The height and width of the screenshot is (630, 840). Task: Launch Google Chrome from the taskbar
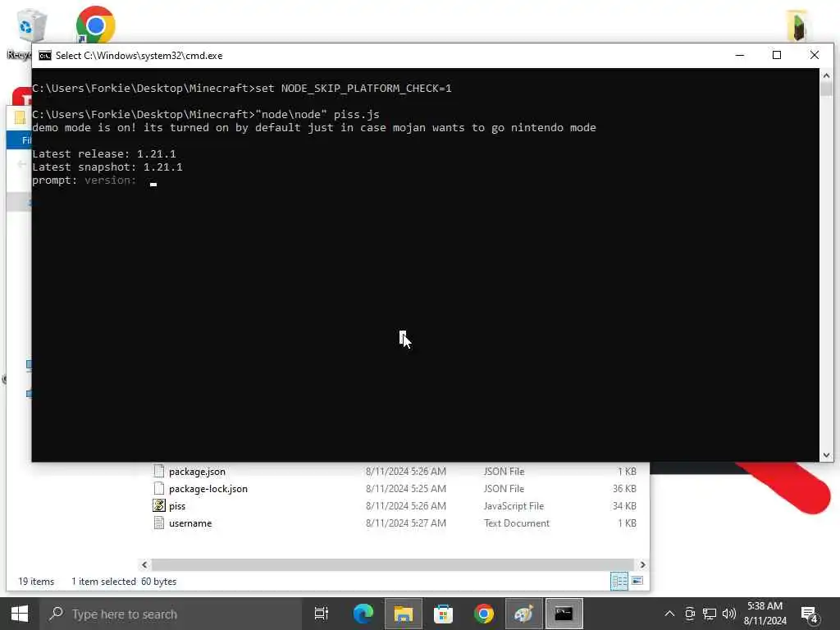tap(483, 614)
